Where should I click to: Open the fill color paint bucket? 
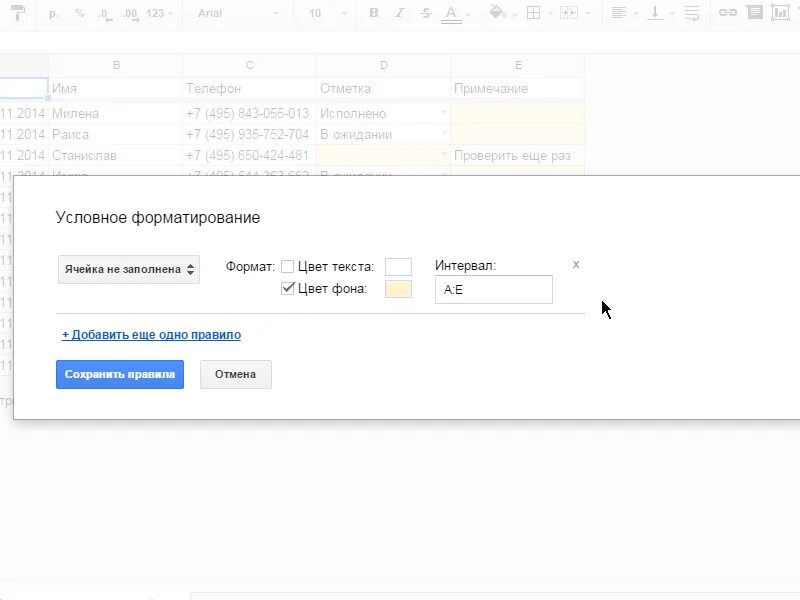click(x=496, y=12)
